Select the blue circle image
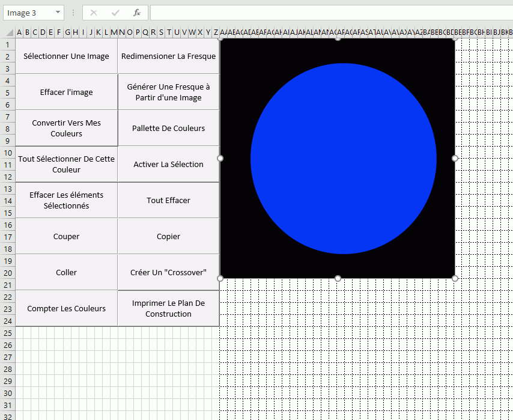Viewport: 513px width, 420px height. point(343,159)
